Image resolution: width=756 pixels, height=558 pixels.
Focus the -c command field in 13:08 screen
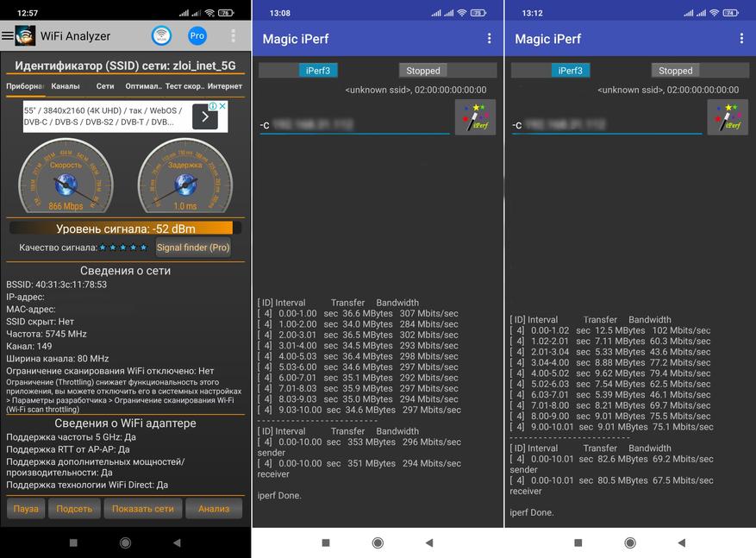coord(354,124)
